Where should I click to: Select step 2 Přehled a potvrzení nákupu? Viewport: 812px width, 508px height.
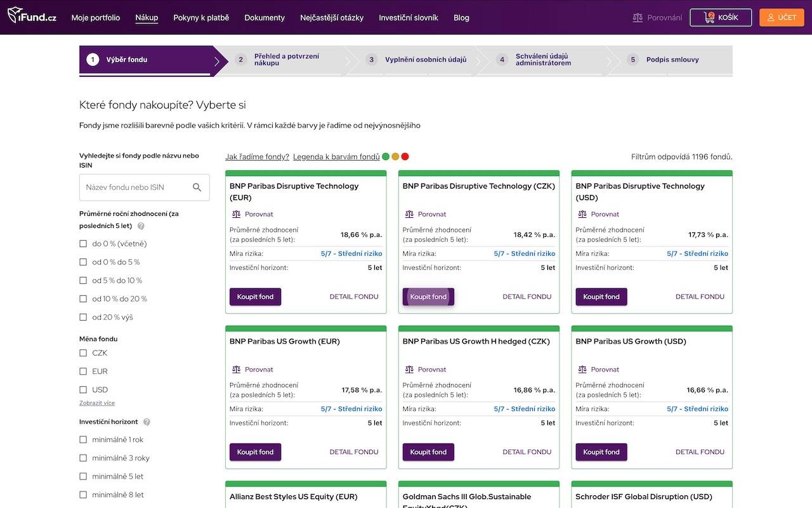coord(286,60)
